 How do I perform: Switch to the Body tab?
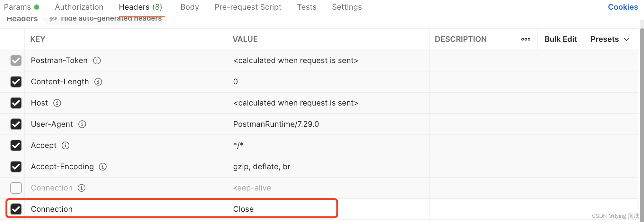click(190, 7)
